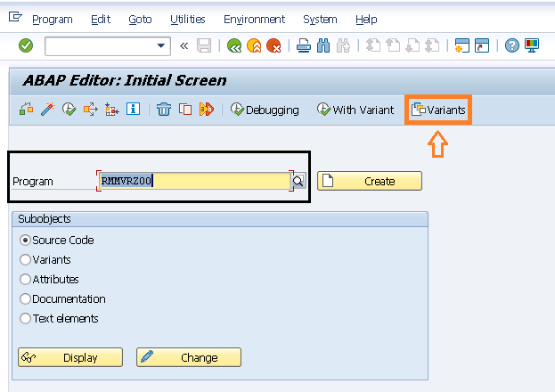Click the First Page icon

(x=373, y=45)
